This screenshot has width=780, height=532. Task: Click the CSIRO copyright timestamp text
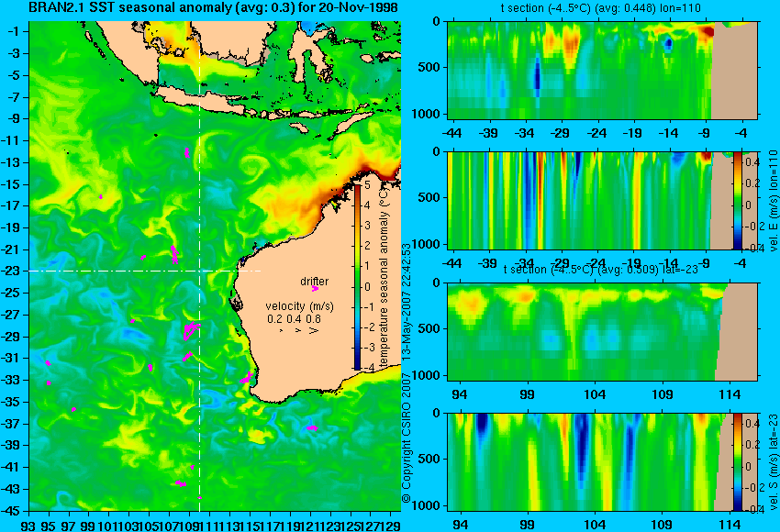point(407,373)
